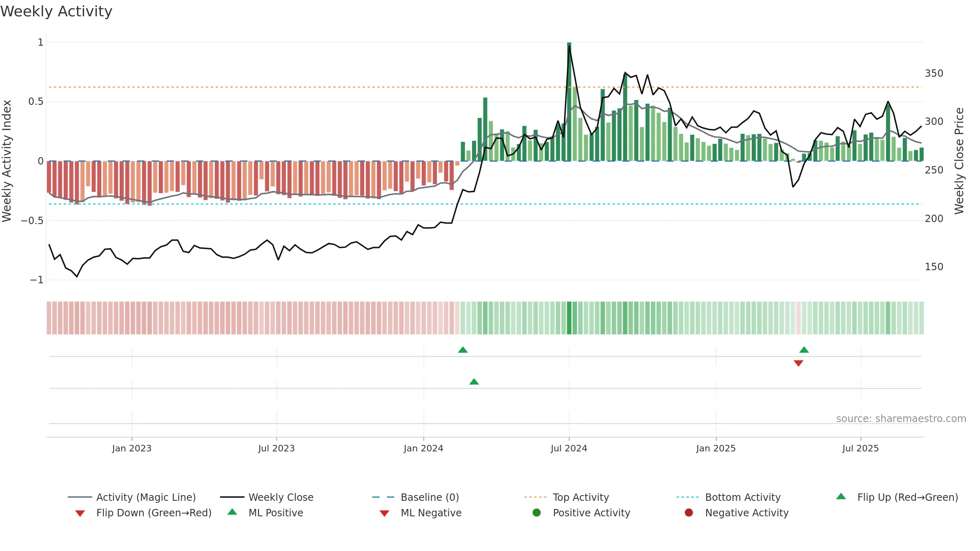Click the darkest green heatmap cell
Viewport: 980px width, 551px height.
[x=569, y=318]
